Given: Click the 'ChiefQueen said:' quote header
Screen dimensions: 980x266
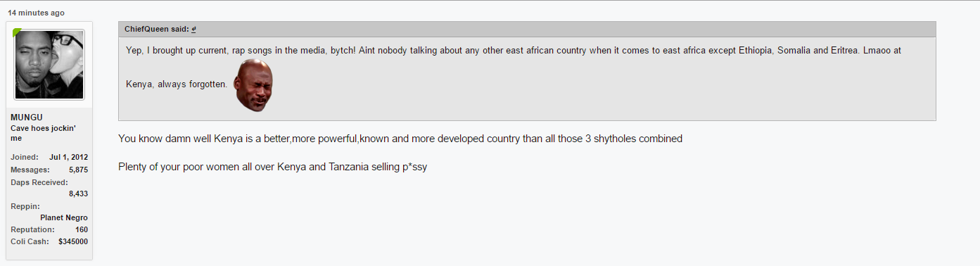Looking at the screenshot, I should (x=156, y=30).
